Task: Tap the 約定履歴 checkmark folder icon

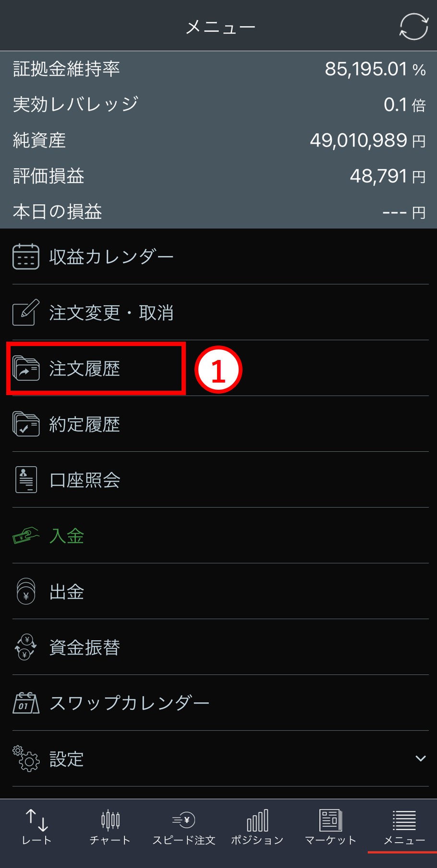Action: (x=26, y=424)
